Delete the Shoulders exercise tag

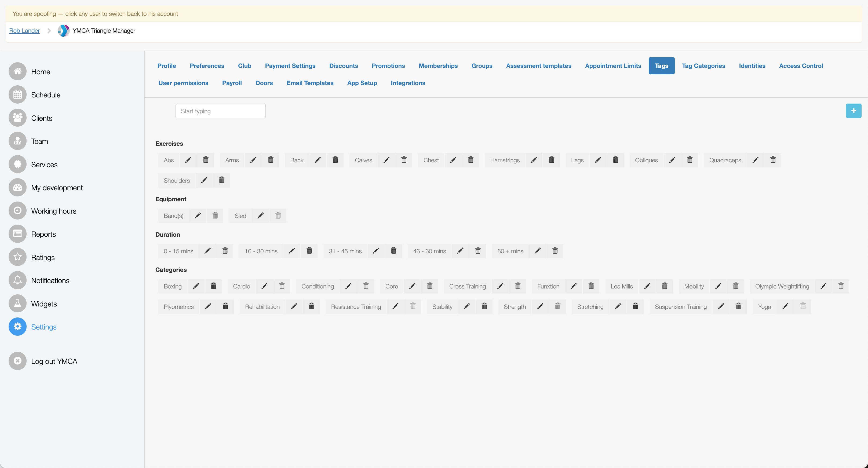(x=222, y=181)
